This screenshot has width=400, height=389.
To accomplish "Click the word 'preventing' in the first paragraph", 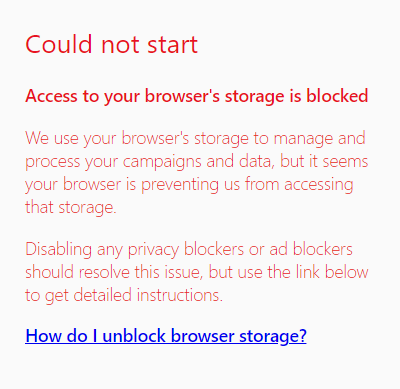I will 180,185.
